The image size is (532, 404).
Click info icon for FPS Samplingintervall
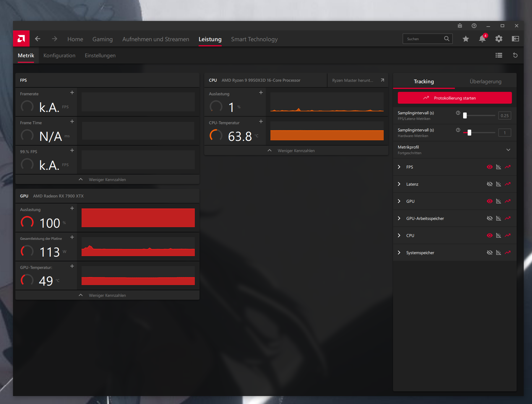tap(458, 113)
